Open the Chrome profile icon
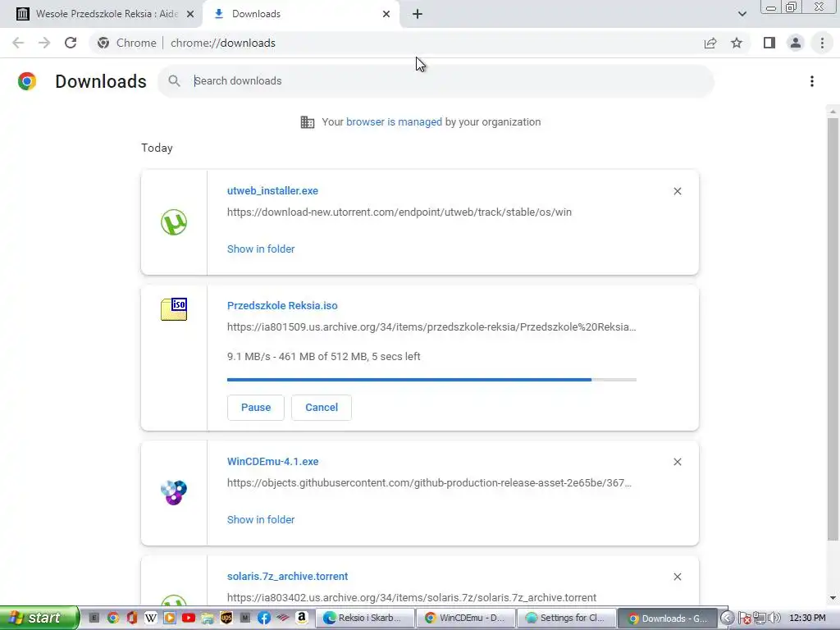 pyautogui.click(x=796, y=43)
